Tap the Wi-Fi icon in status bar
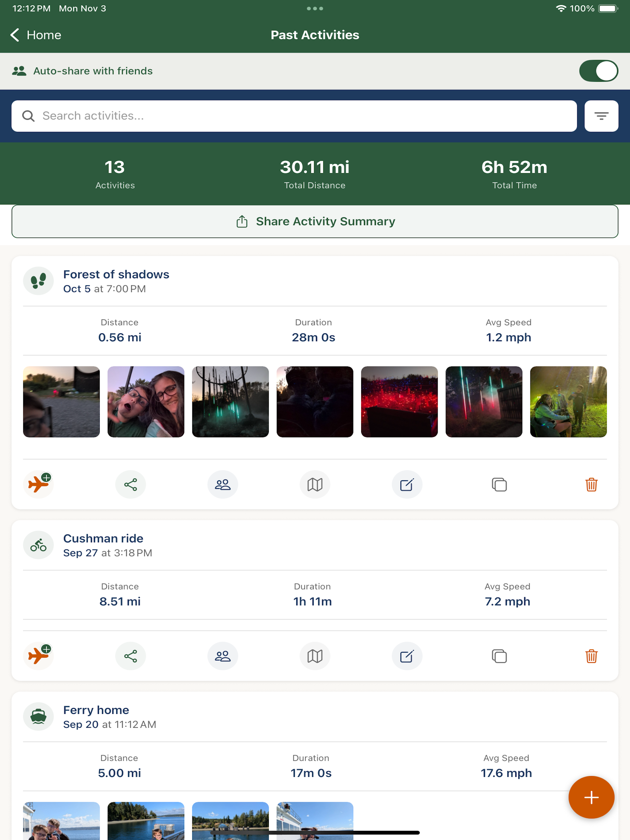This screenshot has height=840, width=630. tap(561, 8)
